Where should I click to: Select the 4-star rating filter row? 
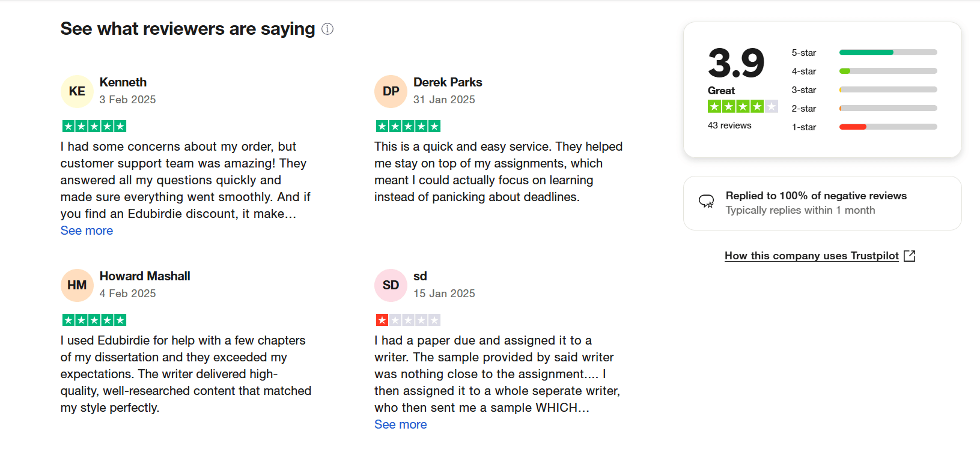click(x=863, y=71)
